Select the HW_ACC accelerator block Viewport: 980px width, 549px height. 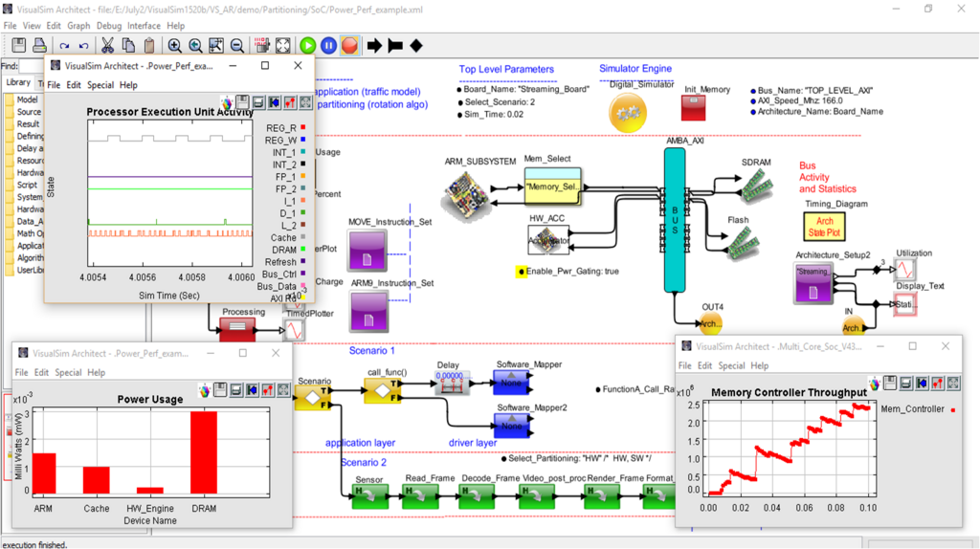coord(548,240)
